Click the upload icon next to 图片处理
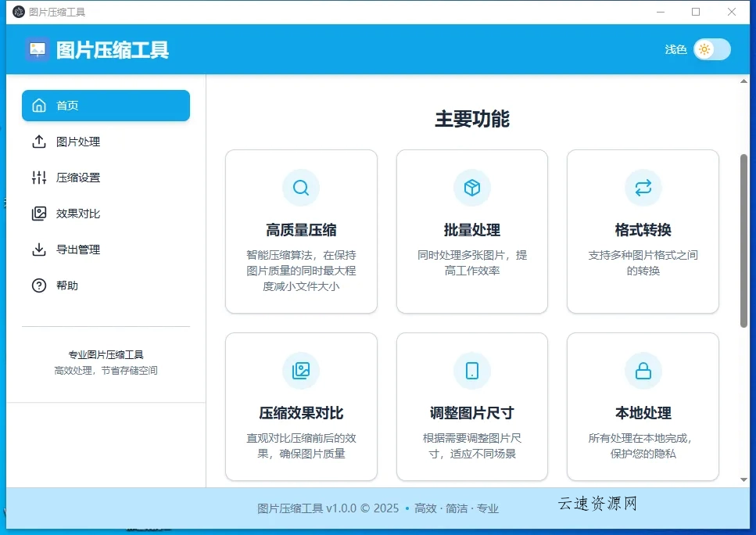Viewport: 756px width, 535px height. click(x=39, y=142)
